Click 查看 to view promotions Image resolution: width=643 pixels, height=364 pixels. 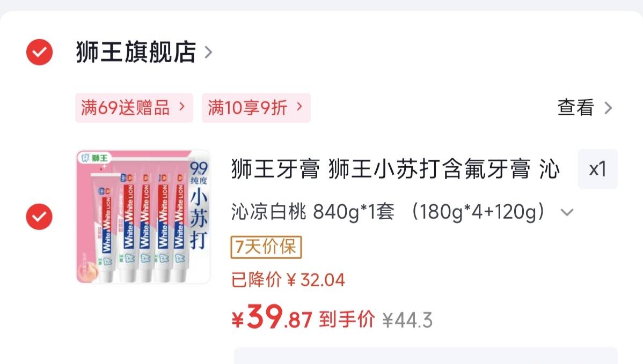576,108
